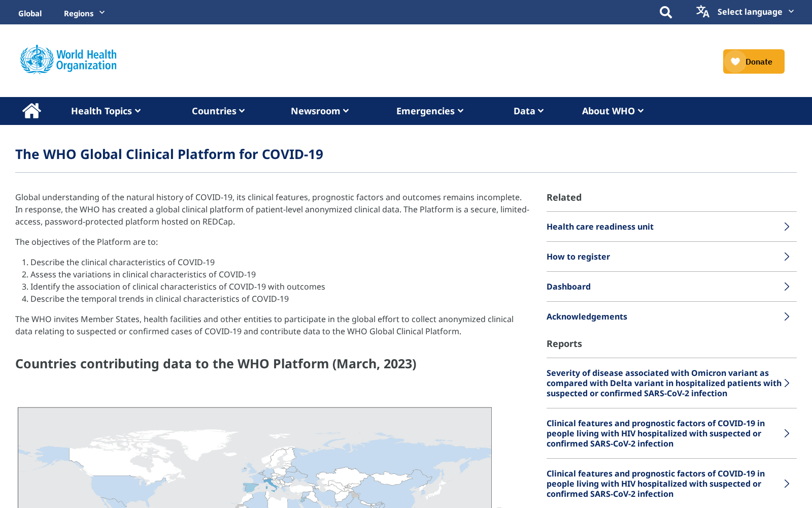Click the search magnifier icon
Image resolution: width=812 pixels, height=508 pixels.
tap(665, 12)
